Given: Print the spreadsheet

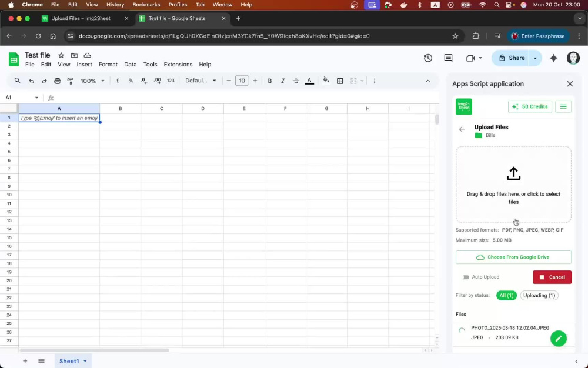Looking at the screenshot, I should tap(58, 81).
